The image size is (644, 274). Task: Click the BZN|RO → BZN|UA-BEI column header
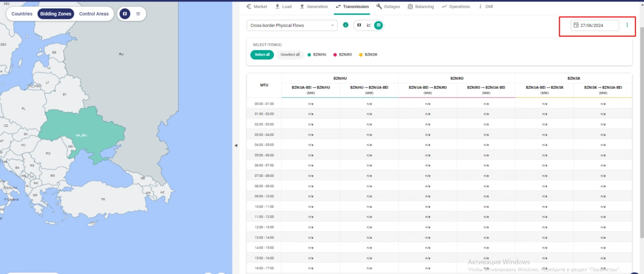tap(486, 90)
